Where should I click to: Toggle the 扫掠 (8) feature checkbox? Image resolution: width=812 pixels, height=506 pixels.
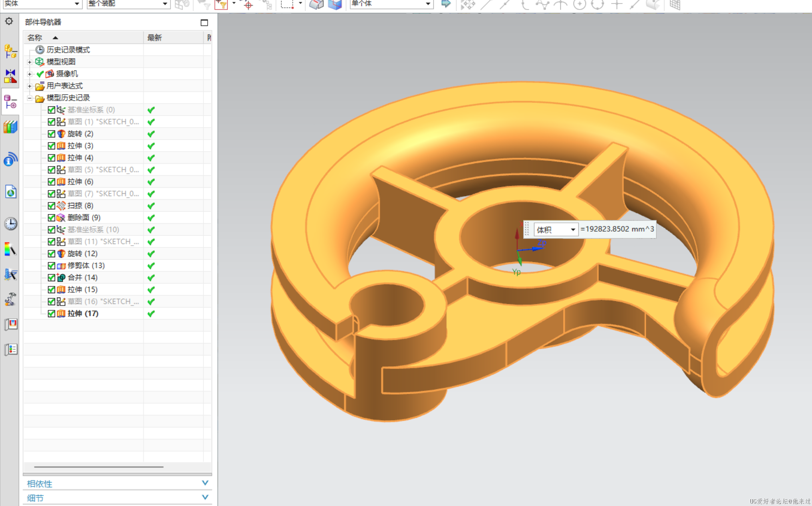click(x=51, y=206)
